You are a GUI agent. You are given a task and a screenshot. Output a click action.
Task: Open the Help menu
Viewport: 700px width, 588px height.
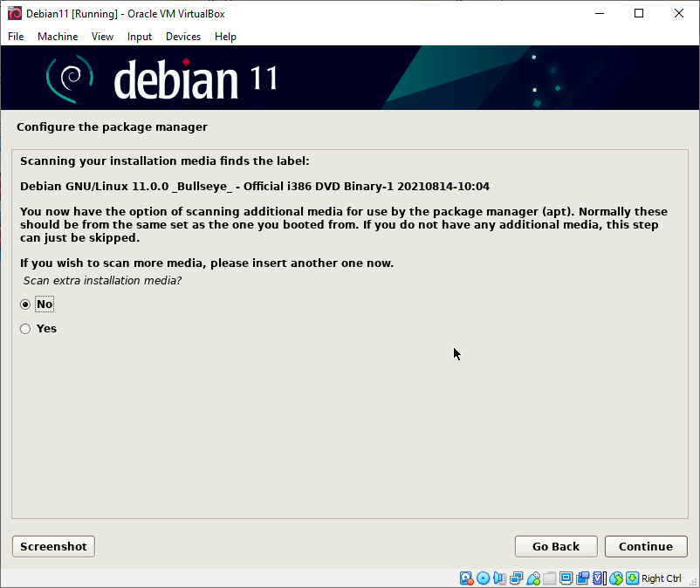[225, 37]
